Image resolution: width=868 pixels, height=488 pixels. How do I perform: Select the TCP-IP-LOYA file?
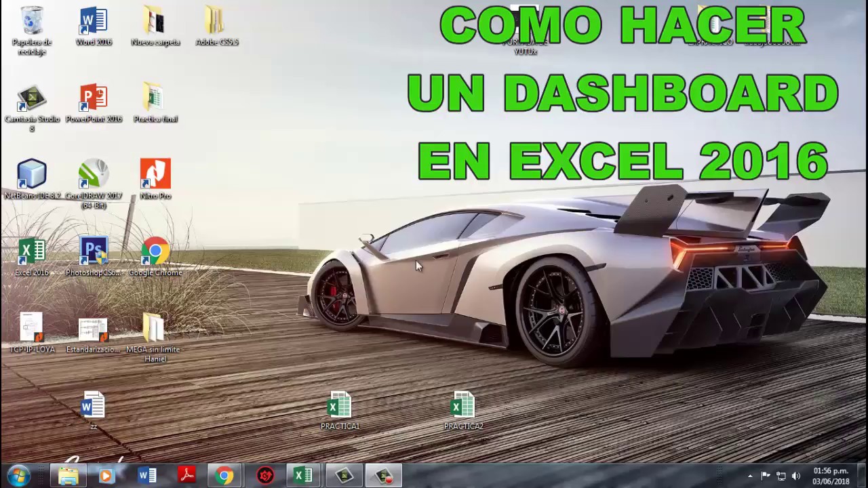tap(32, 333)
